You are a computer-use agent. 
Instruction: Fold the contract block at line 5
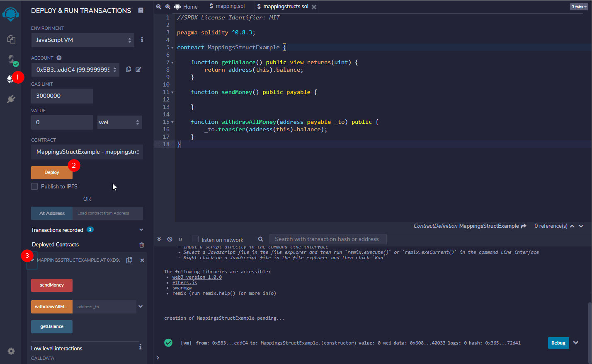[x=172, y=48]
